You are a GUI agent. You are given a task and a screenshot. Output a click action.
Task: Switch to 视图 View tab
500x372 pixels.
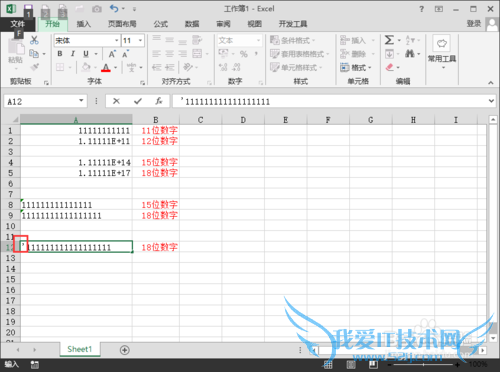[255, 24]
